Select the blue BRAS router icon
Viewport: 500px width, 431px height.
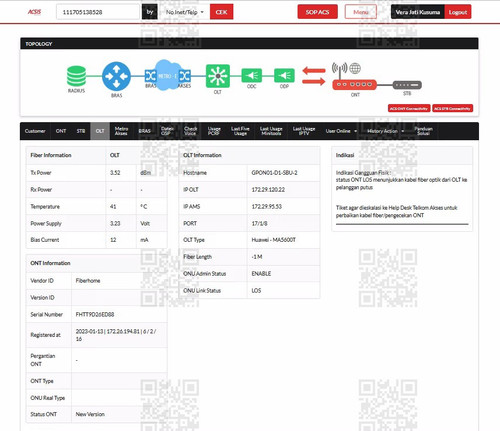point(116,76)
